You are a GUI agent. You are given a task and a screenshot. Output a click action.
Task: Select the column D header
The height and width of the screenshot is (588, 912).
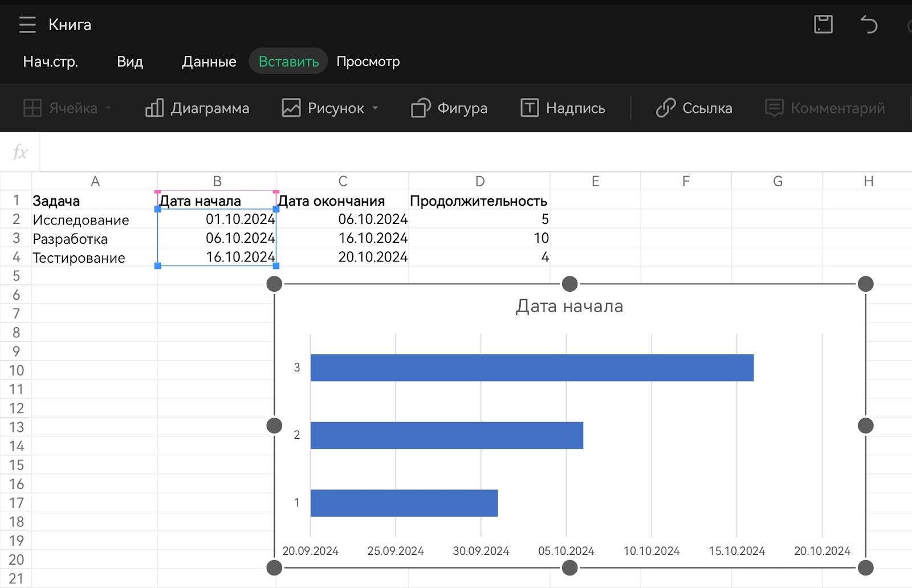[x=479, y=181]
